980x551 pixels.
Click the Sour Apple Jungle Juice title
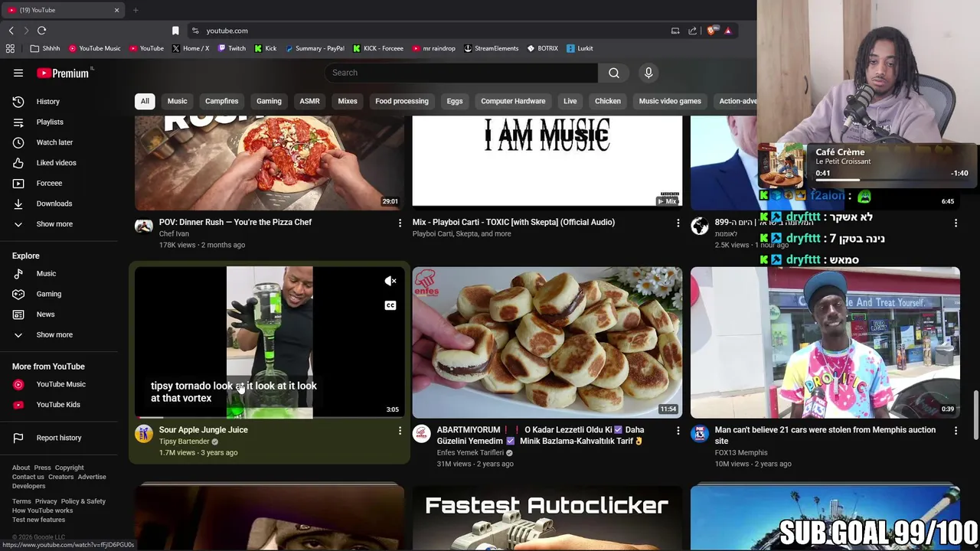click(x=203, y=430)
